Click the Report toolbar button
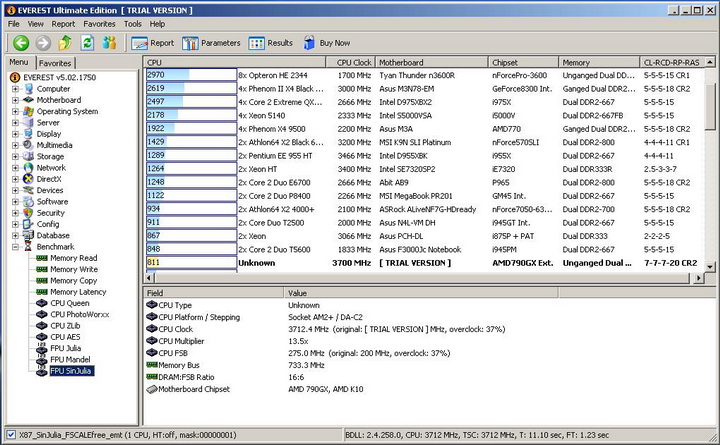720x445 pixels. point(153,43)
